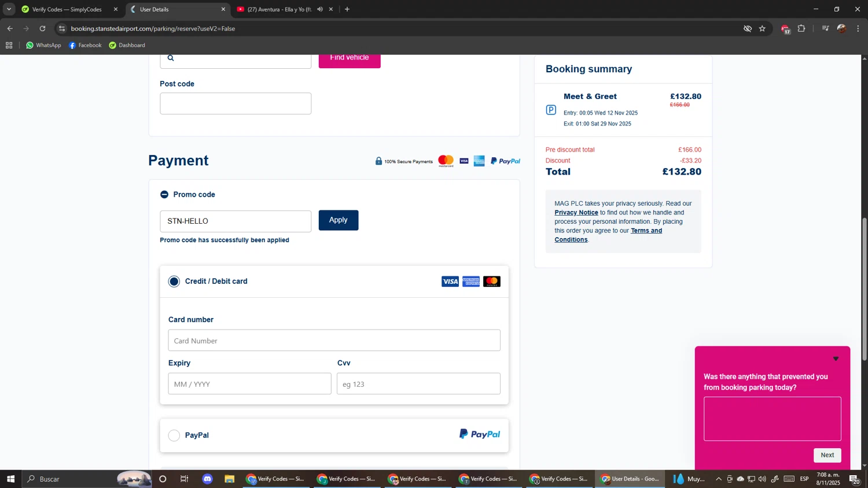The image size is (868, 488).
Task: Click Next in the feedback survey
Action: pos(827,455)
